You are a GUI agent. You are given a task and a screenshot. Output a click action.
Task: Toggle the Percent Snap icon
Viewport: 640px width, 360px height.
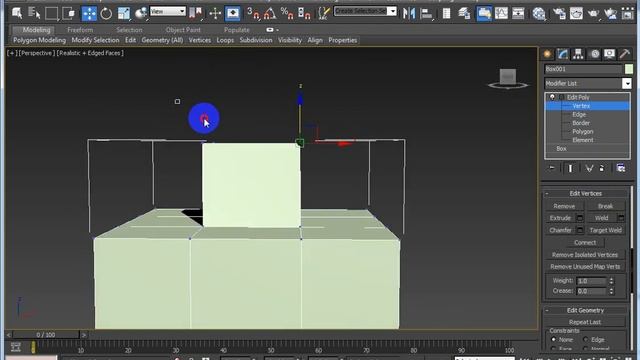[x=287, y=13]
